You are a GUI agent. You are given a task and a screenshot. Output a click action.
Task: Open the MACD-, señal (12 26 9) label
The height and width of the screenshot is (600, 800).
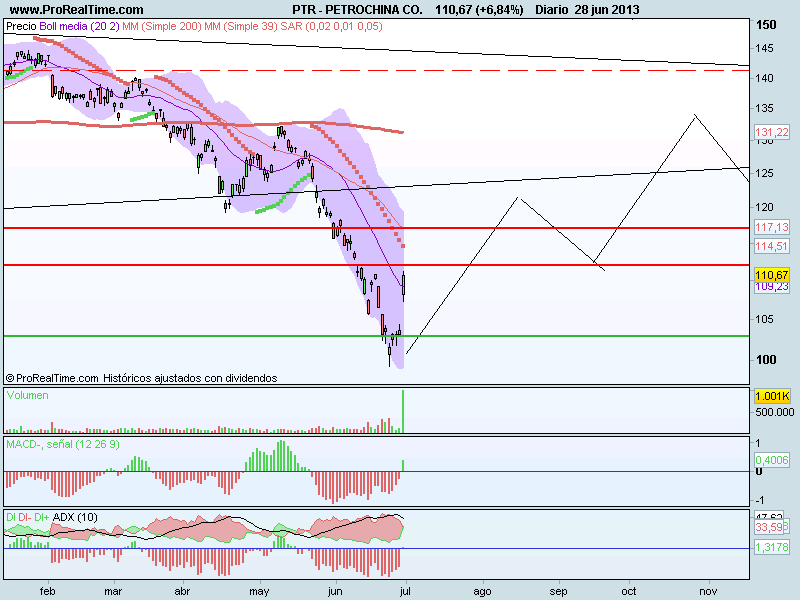pyautogui.click(x=63, y=444)
